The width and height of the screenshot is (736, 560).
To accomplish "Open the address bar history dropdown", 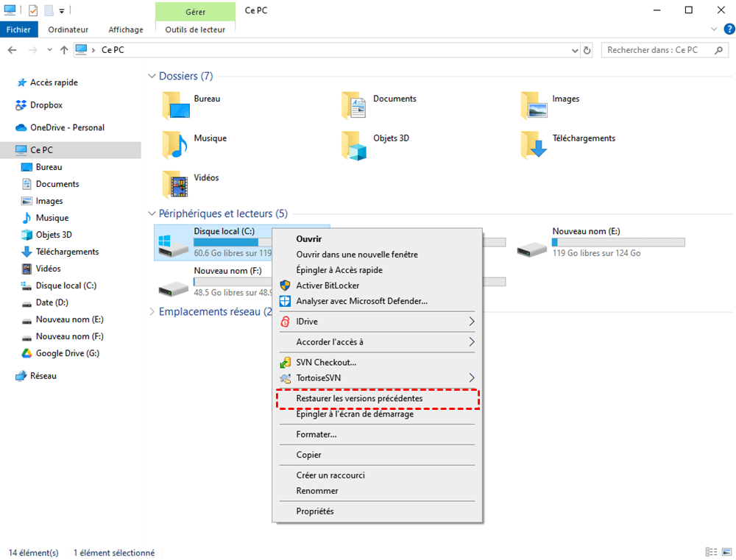I will (x=575, y=50).
